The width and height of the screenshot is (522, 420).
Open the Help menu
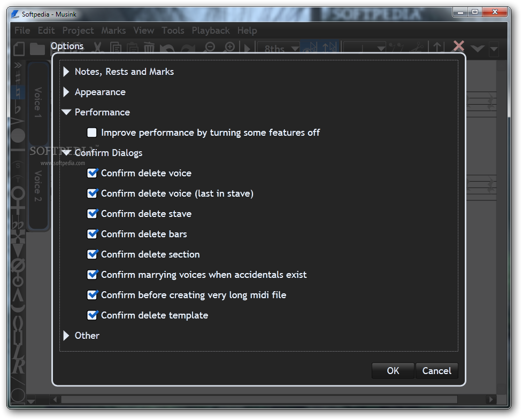(x=247, y=30)
